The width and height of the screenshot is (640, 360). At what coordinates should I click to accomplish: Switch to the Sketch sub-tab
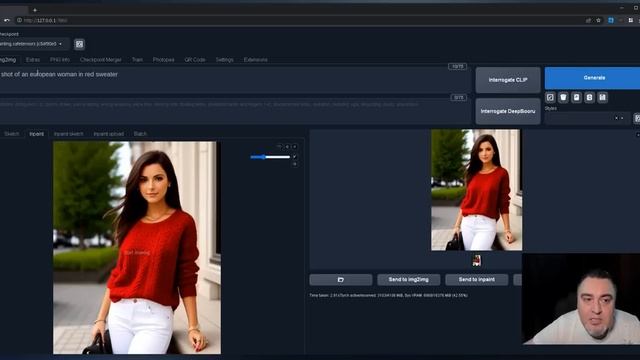11,134
